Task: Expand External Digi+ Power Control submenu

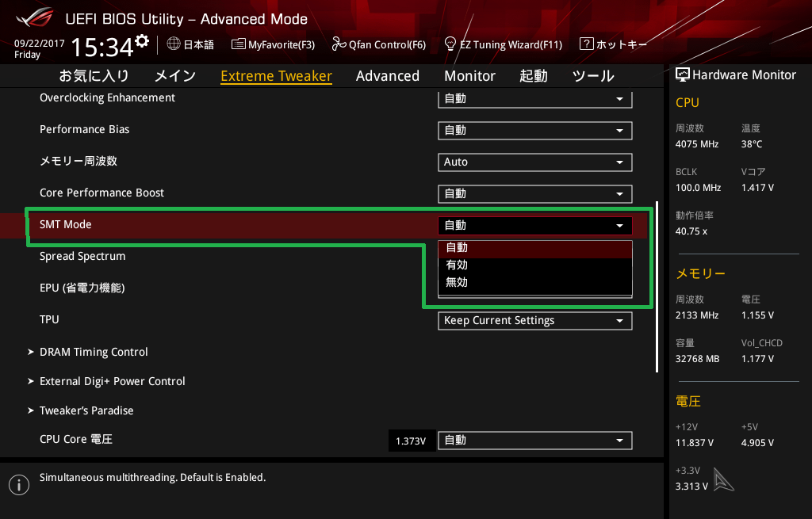Action: point(113,381)
